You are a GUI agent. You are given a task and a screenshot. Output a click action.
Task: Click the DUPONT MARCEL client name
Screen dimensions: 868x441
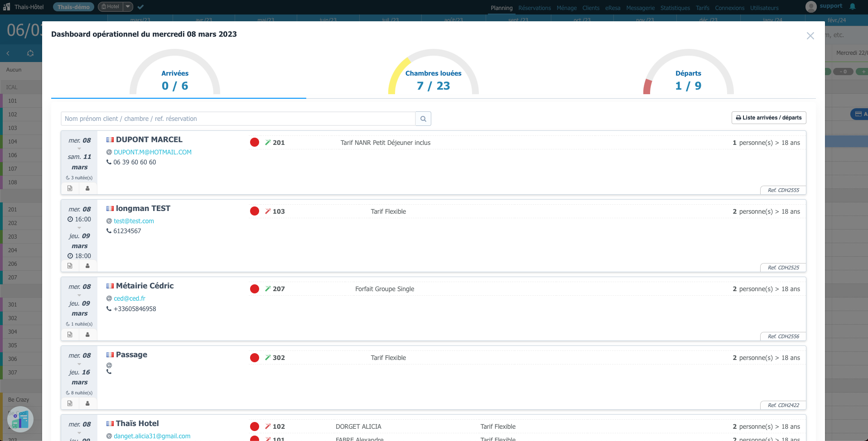point(149,139)
